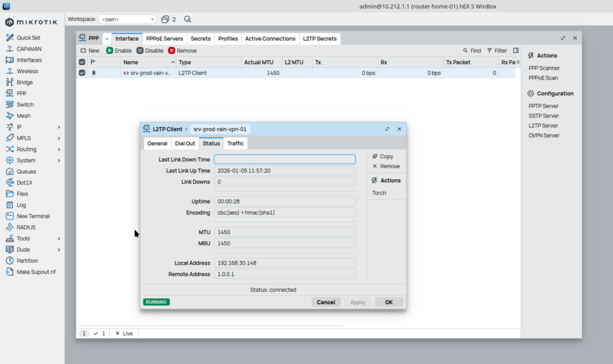Toggle the header select-all checkbox

tap(82, 62)
